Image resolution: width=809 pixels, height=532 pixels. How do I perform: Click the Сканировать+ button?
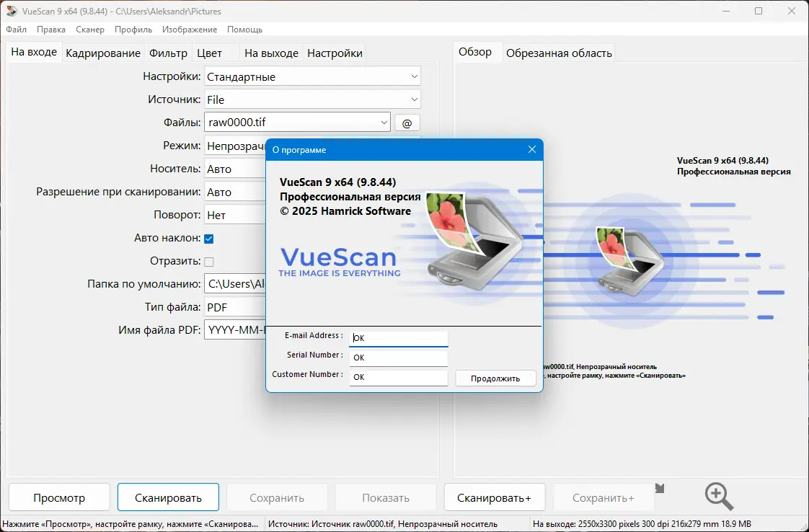point(495,497)
